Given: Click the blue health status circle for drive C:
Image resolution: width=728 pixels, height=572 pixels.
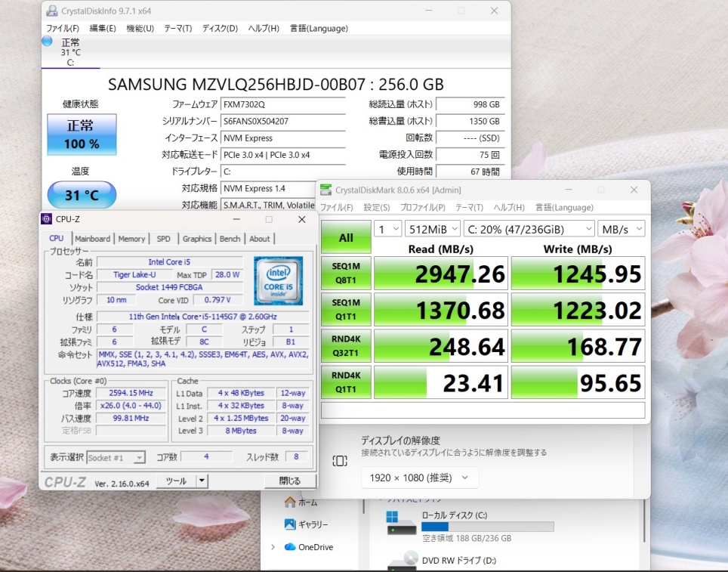Looking at the screenshot, I should pyautogui.click(x=47, y=42).
